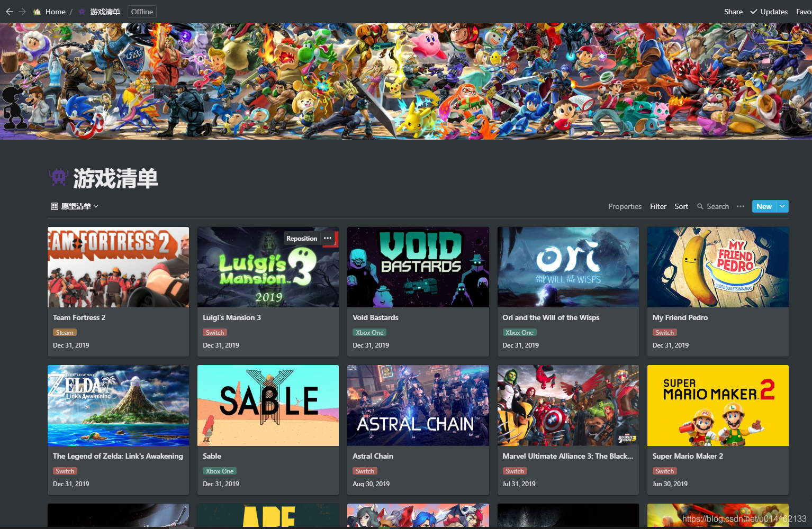
Task: Click the Void Bastards title
Action: click(375, 317)
